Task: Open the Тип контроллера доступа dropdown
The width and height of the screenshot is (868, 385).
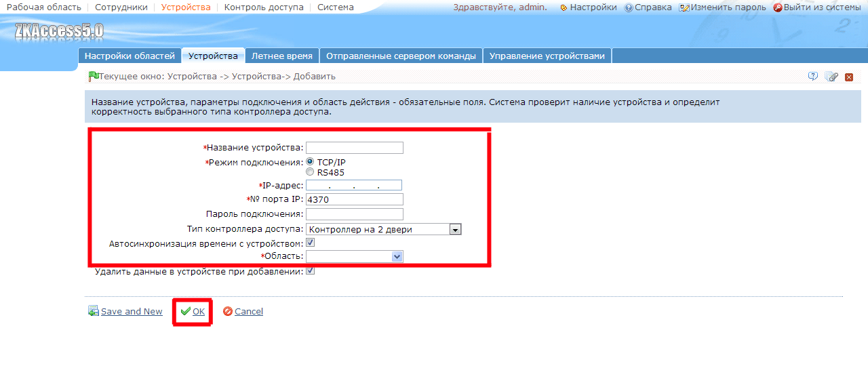Action: [384, 229]
